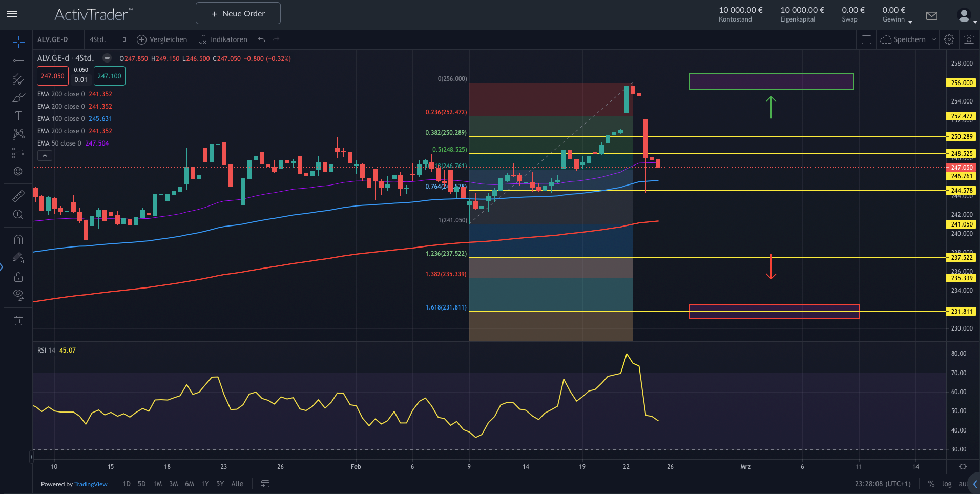Toggle lock all drawings
Screen dimensions: 980x494
tap(18, 277)
